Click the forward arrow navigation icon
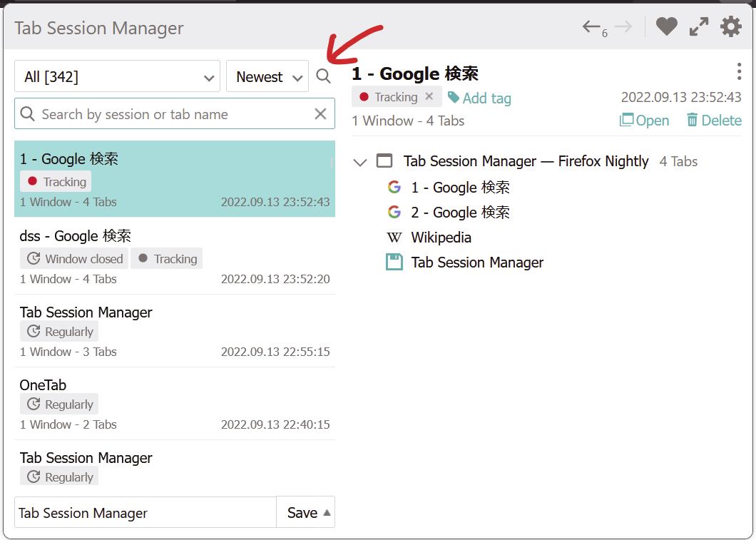This screenshot has width=756, height=540. 623,26
